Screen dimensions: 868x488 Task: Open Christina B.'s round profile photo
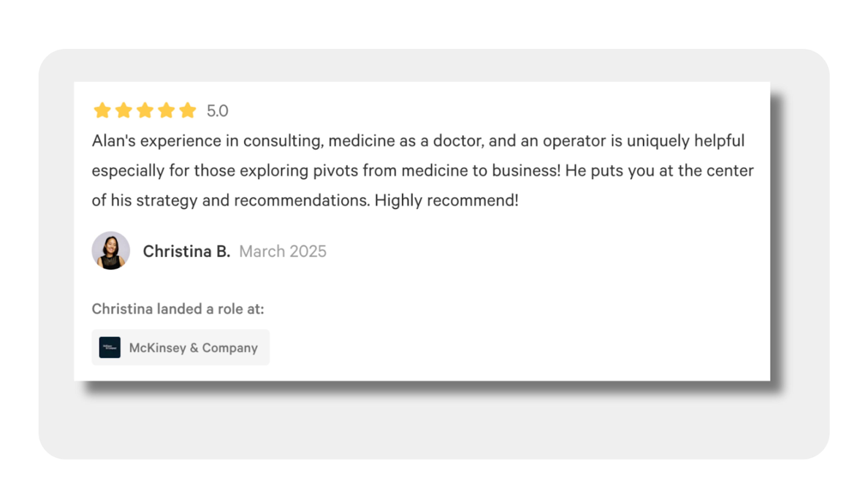(111, 251)
